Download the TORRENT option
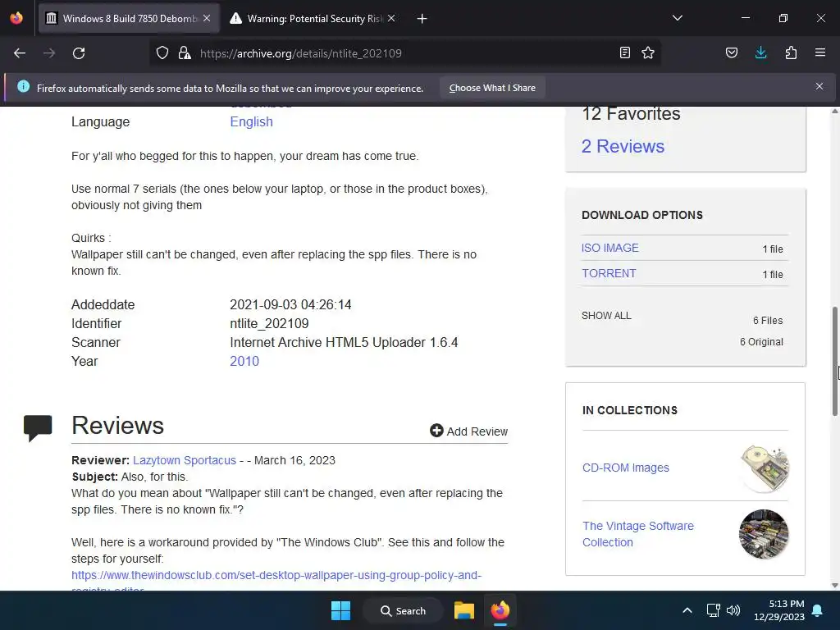This screenshot has width=840, height=630. point(609,273)
